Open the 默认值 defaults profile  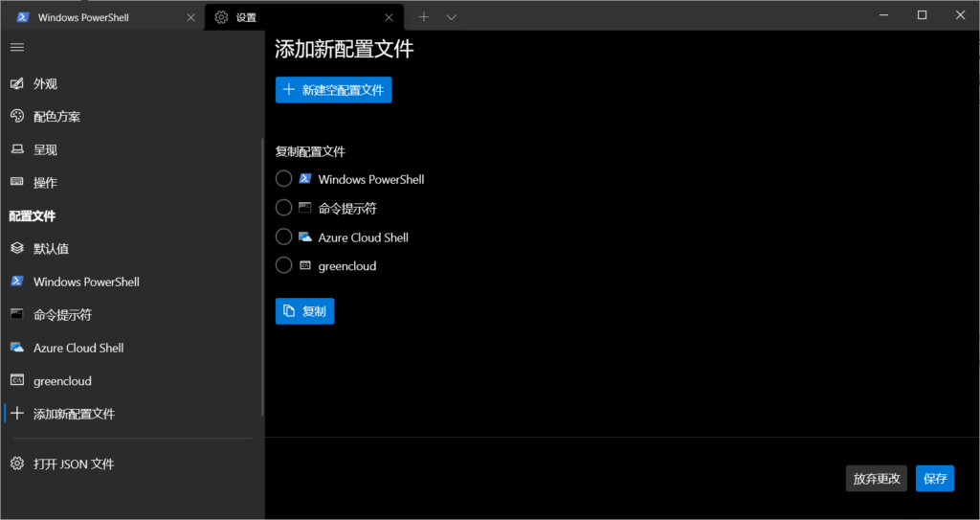point(132,248)
